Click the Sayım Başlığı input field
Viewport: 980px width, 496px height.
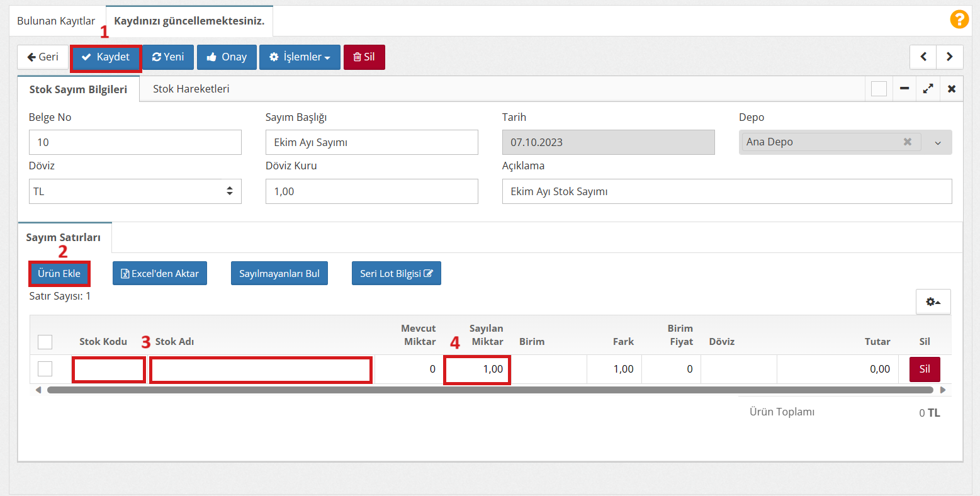point(371,142)
